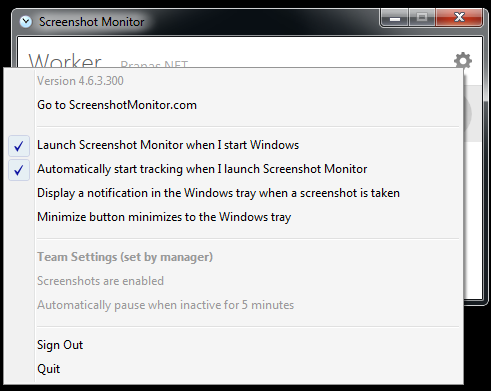The height and width of the screenshot is (391, 491).
Task: Uncheck Launch Screenshot Monitor when I start Windows
Action: point(168,145)
